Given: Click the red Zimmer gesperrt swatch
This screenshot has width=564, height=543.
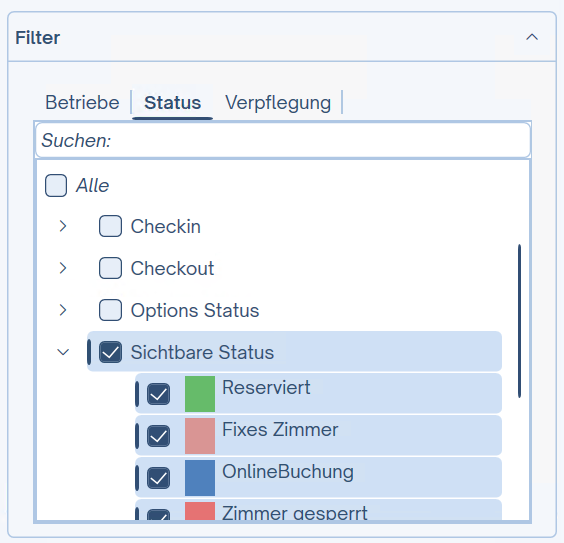Looking at the screenshot, I should pyautogui.click(x=200, y=511).
